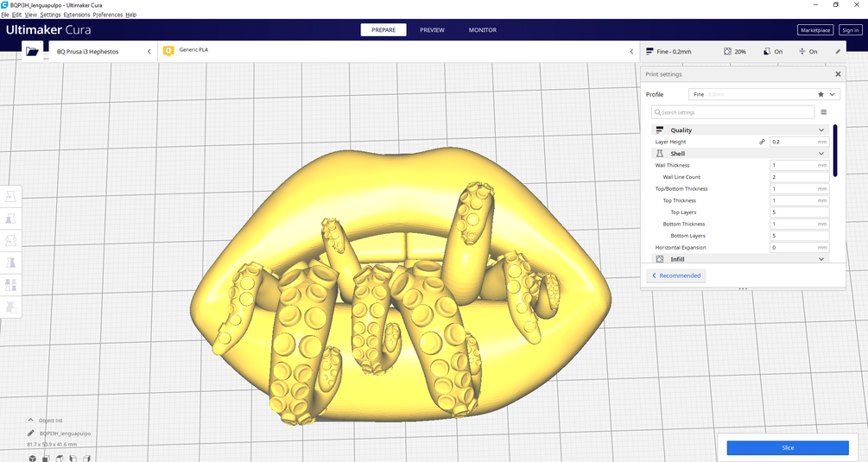Image resolution: width=868 pixels, height=462 pixels.
Task: Click the Top Thickness value field
Action: [800, 200]
